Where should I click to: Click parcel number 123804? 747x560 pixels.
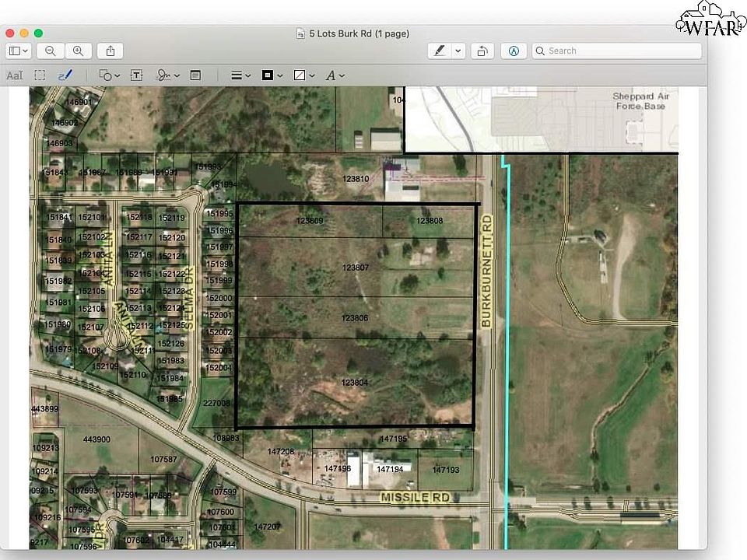point(355,383)
